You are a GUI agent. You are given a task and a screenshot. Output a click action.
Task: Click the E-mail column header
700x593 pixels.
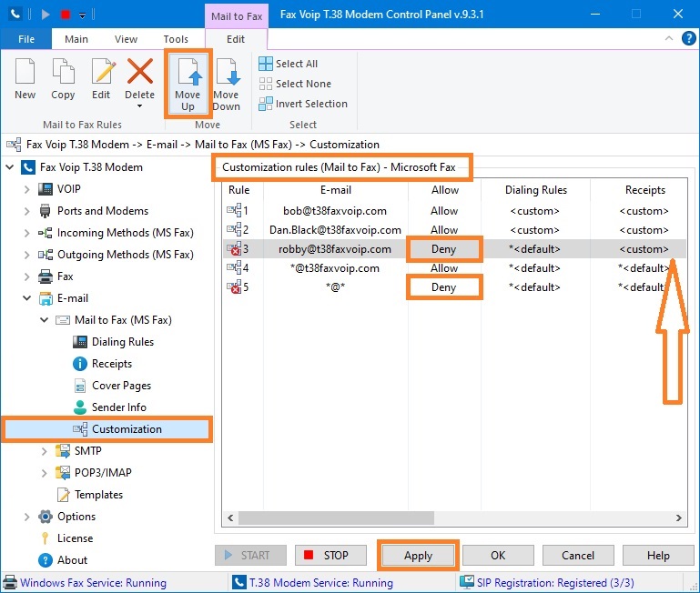[x=336, y=190]
